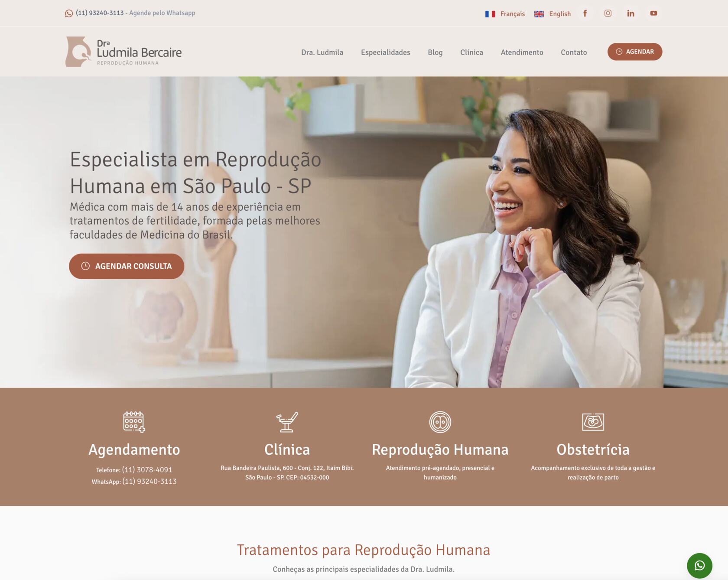Image resolution: width=728 pixels, height=580 pixels.
Task: Open the Especialidades menu item
Action: [x=386, y=52]
